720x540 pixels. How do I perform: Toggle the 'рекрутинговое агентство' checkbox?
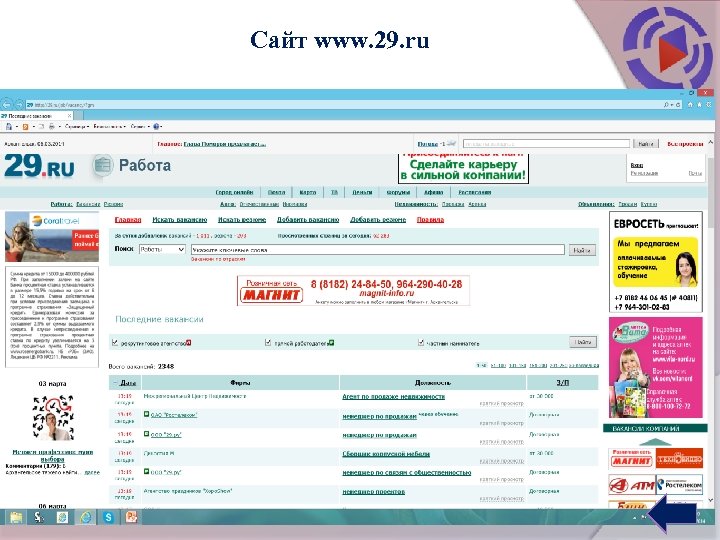115,343
